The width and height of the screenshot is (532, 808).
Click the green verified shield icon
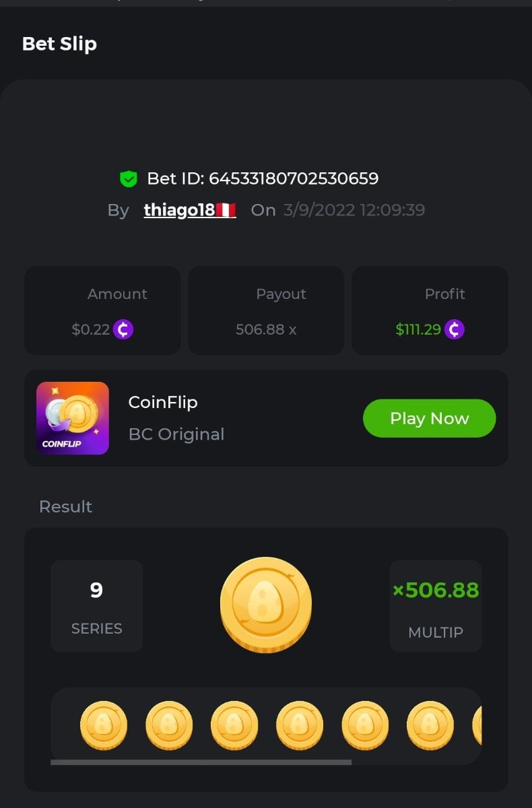[129, 178]
